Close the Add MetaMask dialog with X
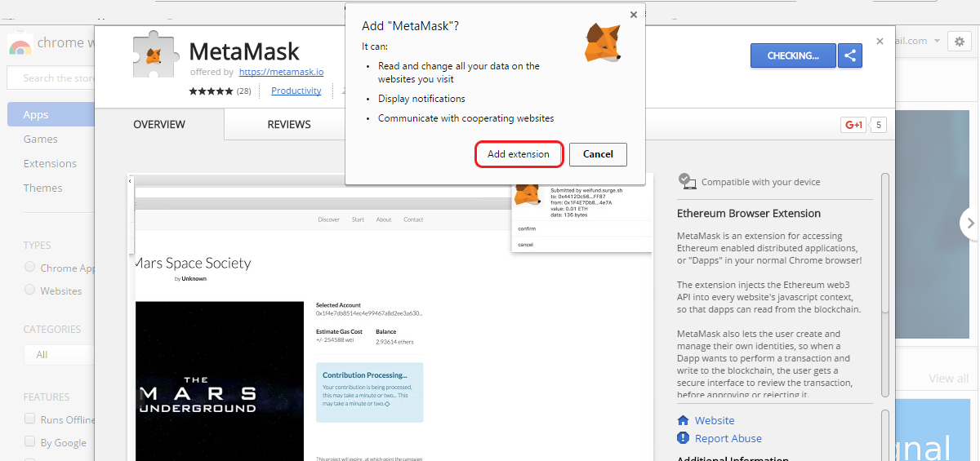Image resolution: width=980 pixels, height=461 pixels. (x=634, y=15)
